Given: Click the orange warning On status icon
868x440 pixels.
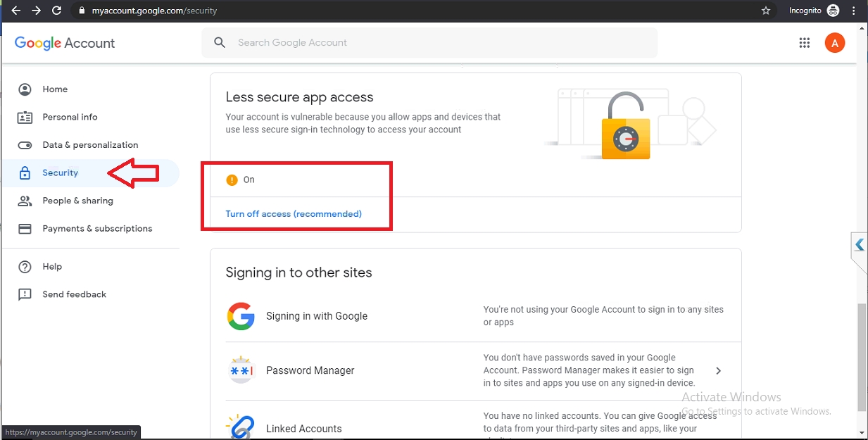Looking at the screenshot, I should (x=232, y=180).
